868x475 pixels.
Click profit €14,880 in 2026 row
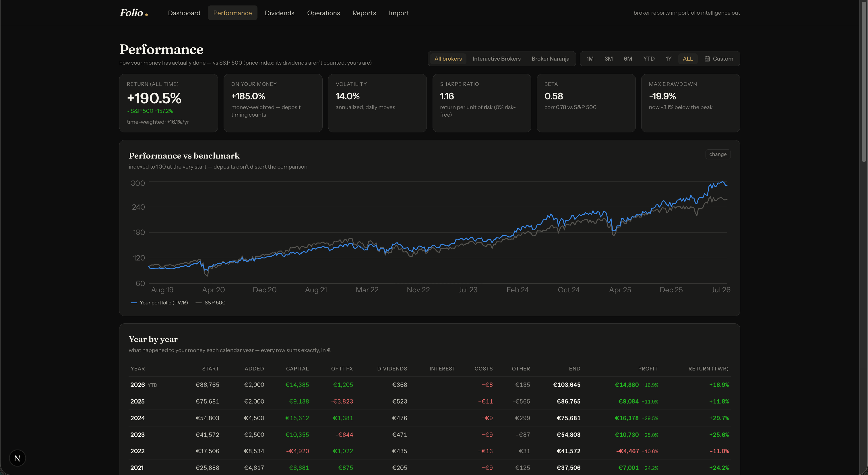click(627, 385)
